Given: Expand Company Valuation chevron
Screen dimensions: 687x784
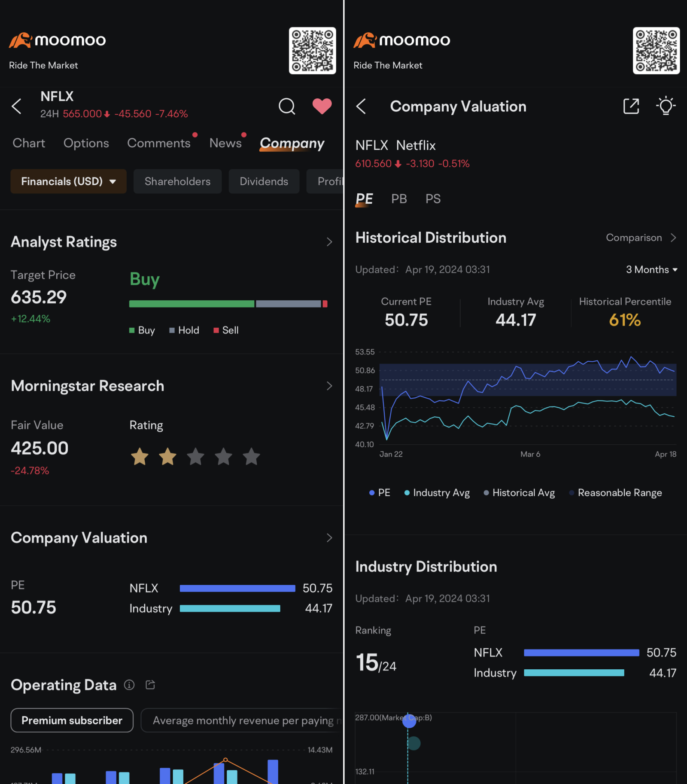Looking at the screenshot, I should coord(329,538).
